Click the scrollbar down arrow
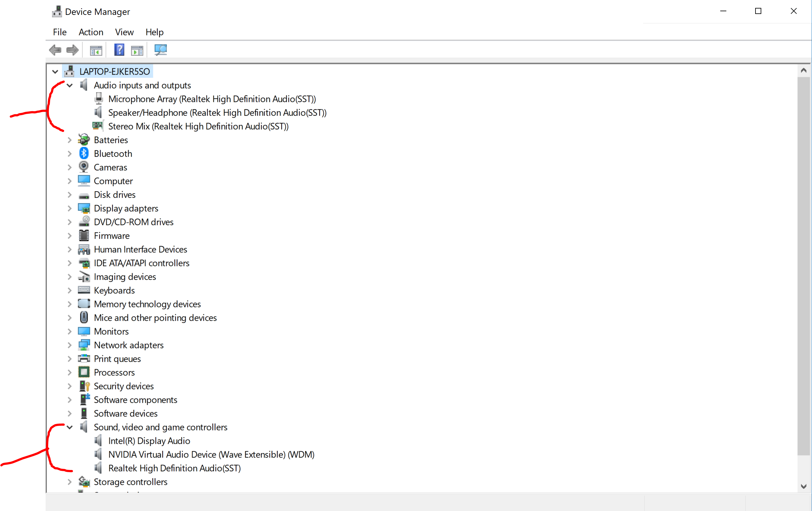This screenshot has height=511, width=812. coord(803,486)
